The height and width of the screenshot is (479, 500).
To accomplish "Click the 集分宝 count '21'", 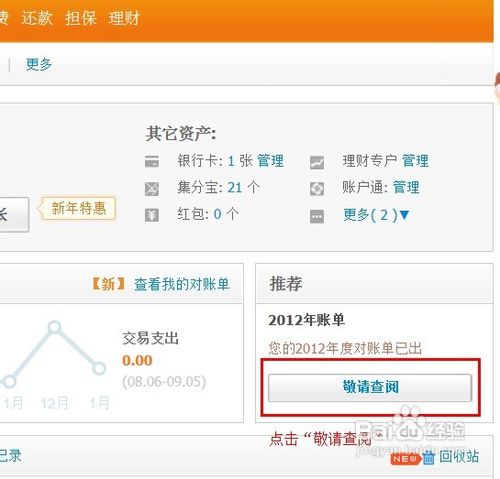I will point(235,188).
